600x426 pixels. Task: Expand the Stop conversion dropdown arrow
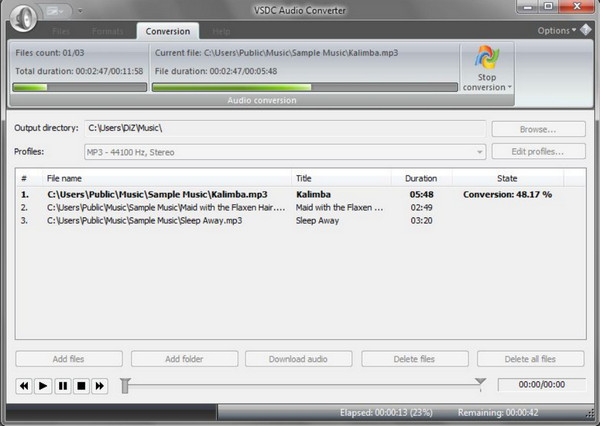pos(510,88)
